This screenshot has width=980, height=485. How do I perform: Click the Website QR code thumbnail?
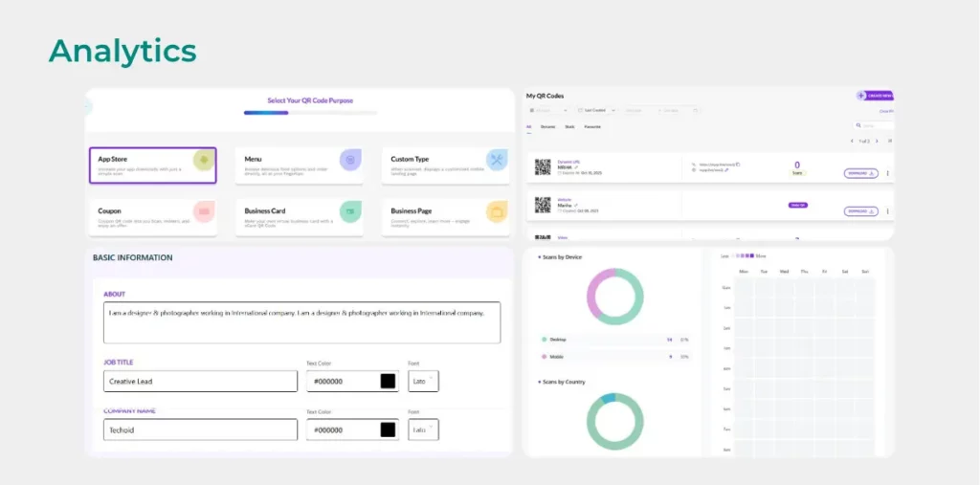point(543,205)
